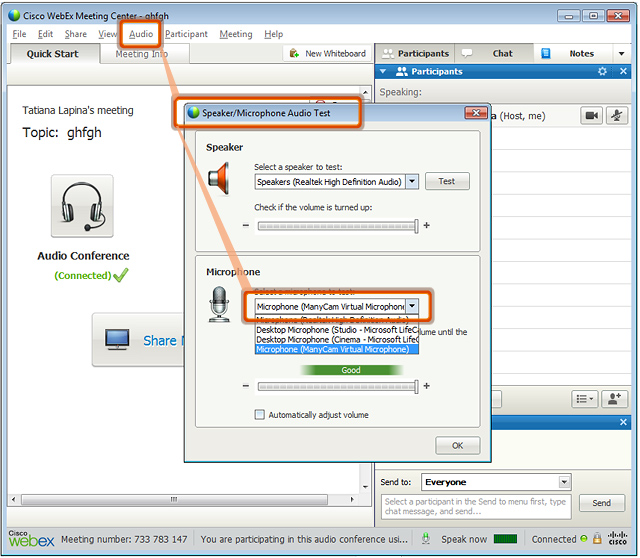
Task: Decrease speaker volume with minus
Action: (245, 225)
